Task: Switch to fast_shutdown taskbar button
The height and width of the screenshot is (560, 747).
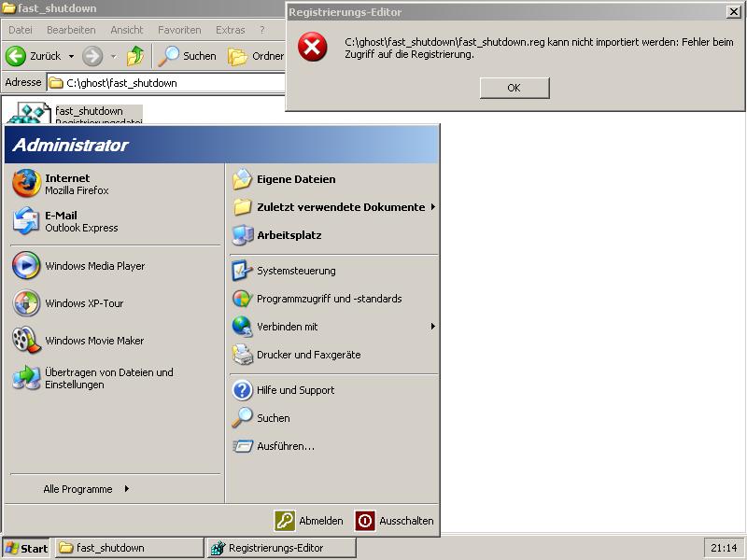Action: point(130,548)
